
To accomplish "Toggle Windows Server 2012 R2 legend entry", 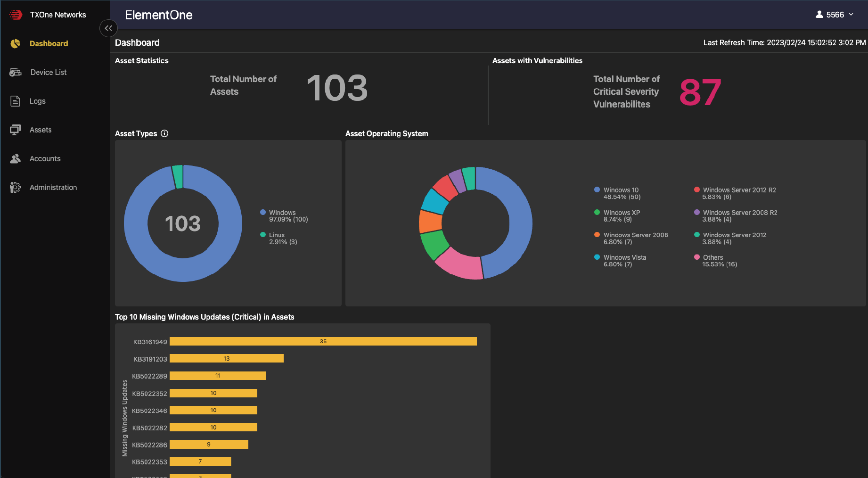I will click(735, 193).
